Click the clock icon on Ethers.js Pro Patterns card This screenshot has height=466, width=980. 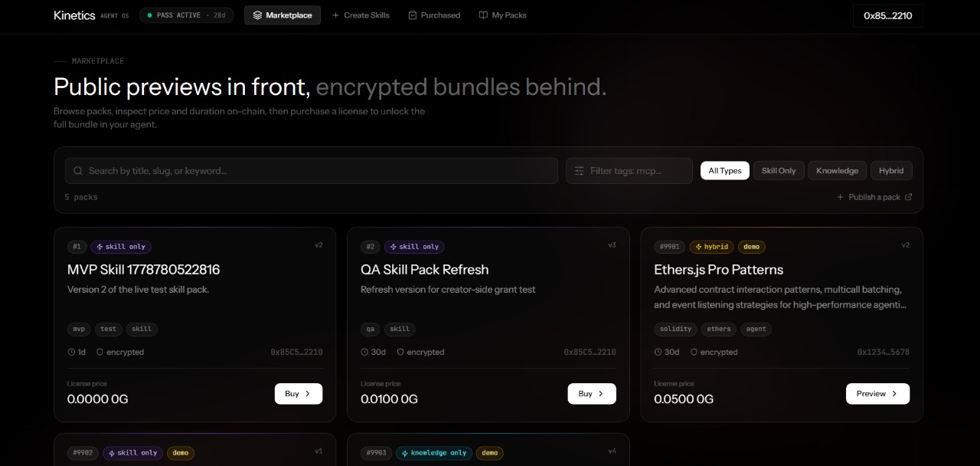tap(658, 352)
